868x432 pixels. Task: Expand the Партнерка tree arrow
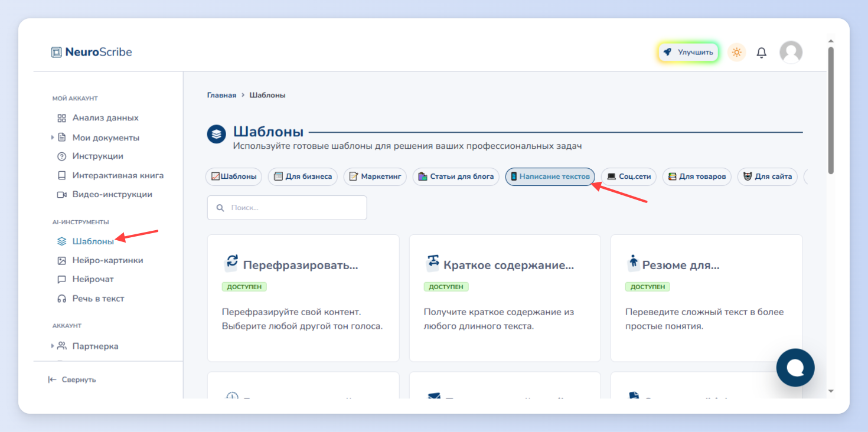(53, 346)
